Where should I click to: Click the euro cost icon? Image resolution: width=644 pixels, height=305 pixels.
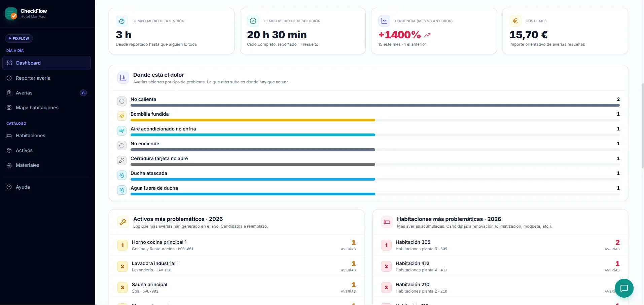coord(515,21)
